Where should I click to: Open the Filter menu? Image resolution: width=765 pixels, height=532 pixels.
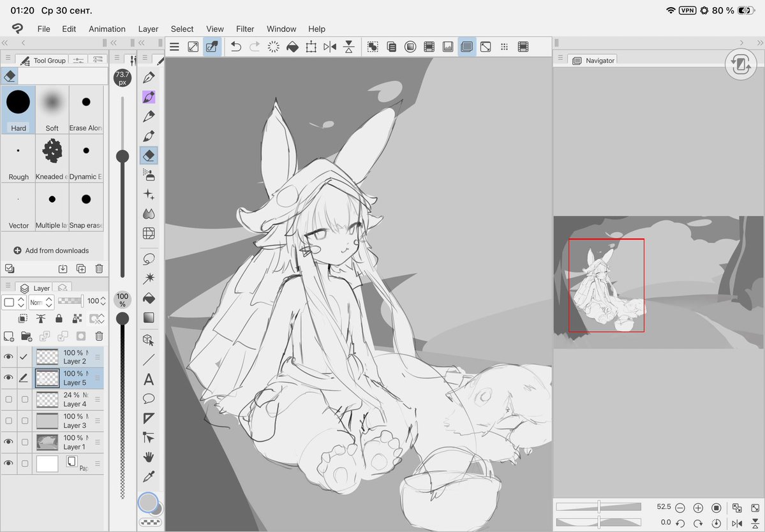pyautogui.click(x=245, y=29)
